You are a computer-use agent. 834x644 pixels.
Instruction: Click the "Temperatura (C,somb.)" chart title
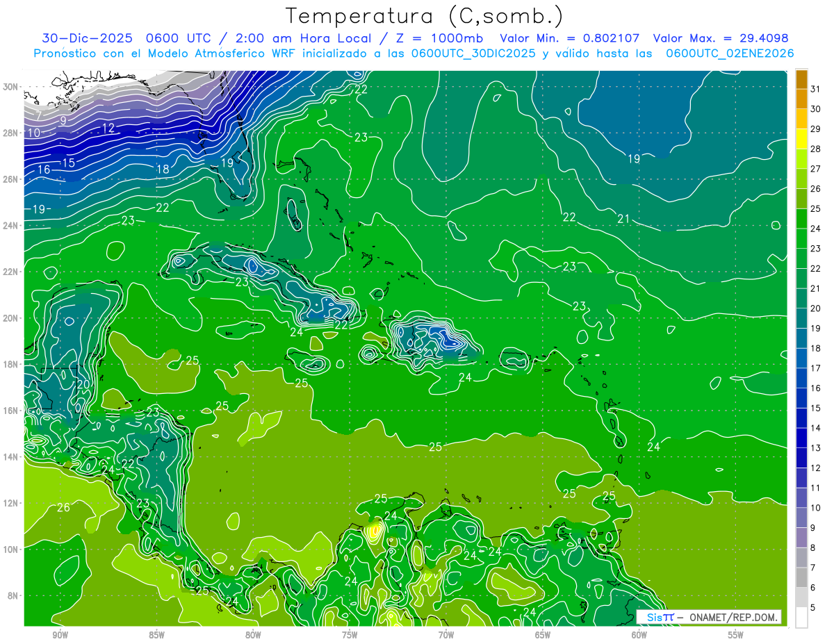pyautogui.click(x=425, y=16)
